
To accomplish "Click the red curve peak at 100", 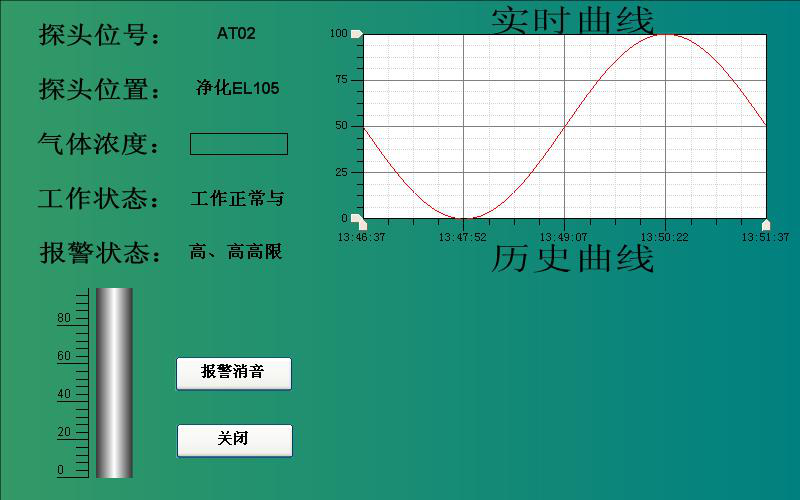I will click(x=665, y=35).
